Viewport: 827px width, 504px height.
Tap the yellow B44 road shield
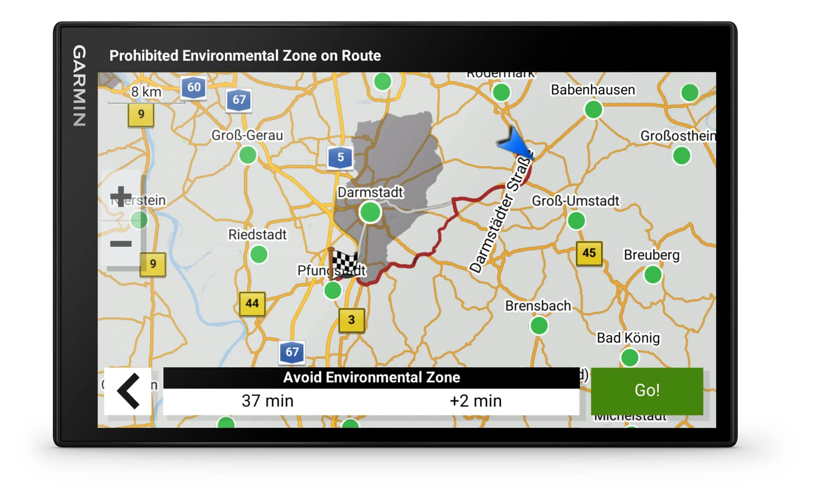tap(252, 303)
